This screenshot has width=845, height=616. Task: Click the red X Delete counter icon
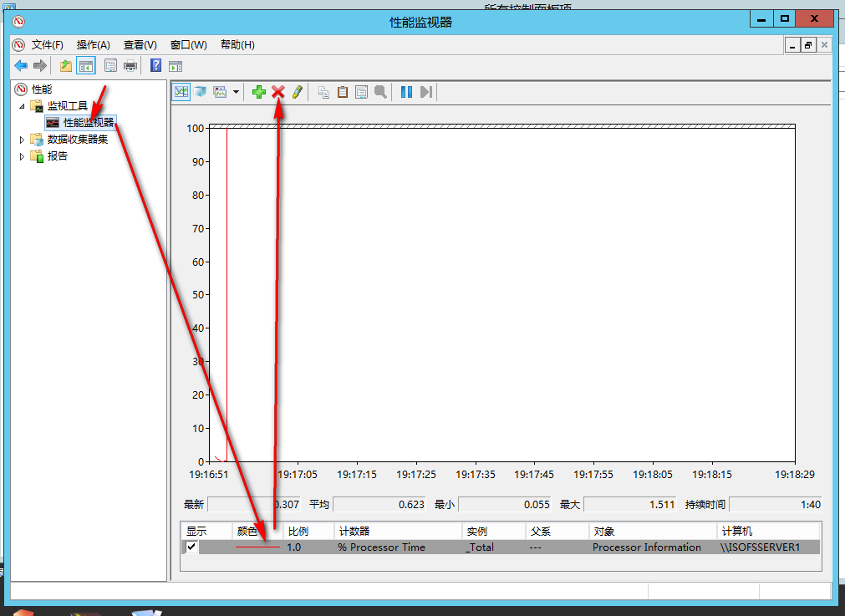pyautogui.click(x=278, y=92)
